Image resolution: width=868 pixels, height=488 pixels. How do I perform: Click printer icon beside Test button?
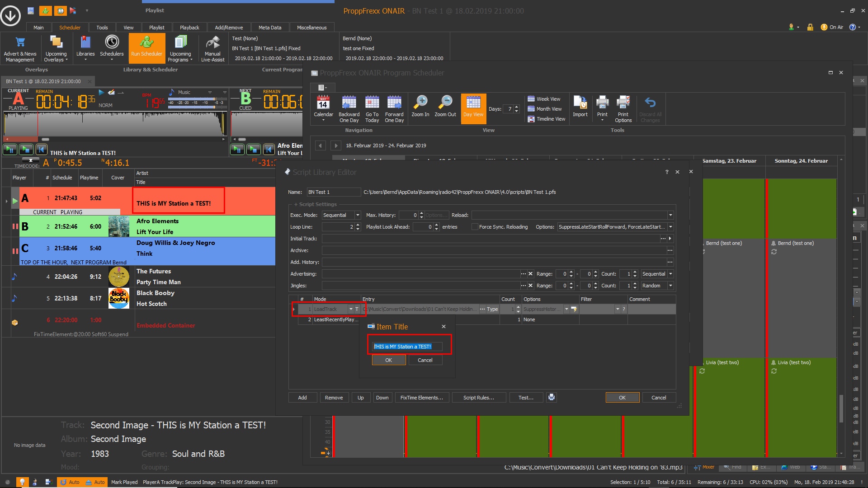551,397
